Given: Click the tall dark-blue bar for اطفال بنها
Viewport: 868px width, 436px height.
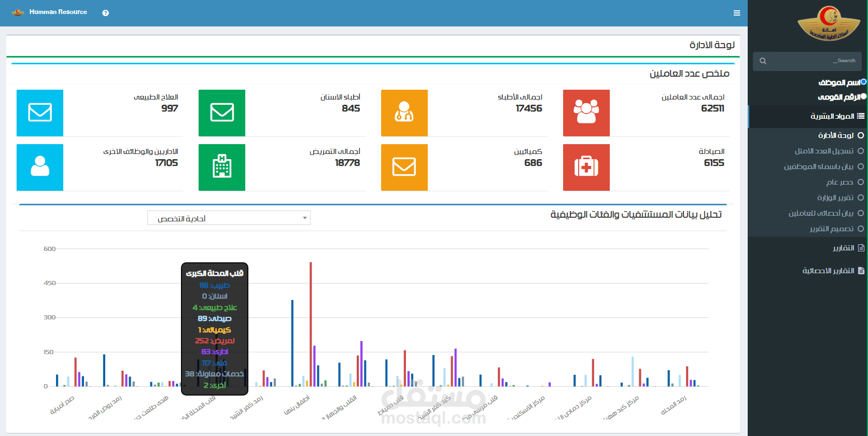Looking at the screenshot, I should pos(292,343).
